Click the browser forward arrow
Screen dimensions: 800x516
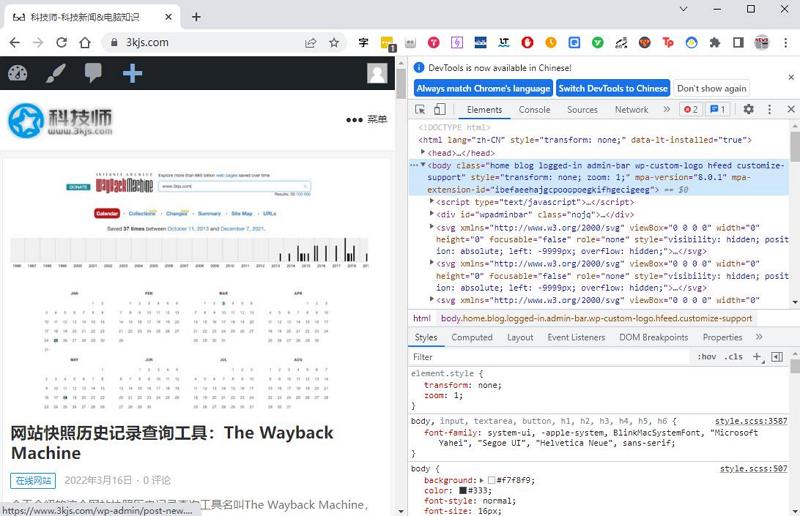(38, 42)
